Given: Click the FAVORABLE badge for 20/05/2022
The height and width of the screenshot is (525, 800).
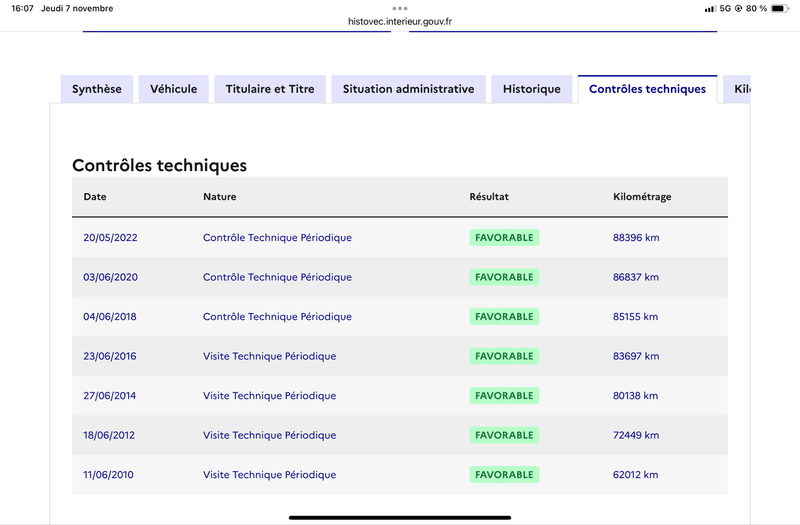Looking at the screenshot, I should click(504, 238).
